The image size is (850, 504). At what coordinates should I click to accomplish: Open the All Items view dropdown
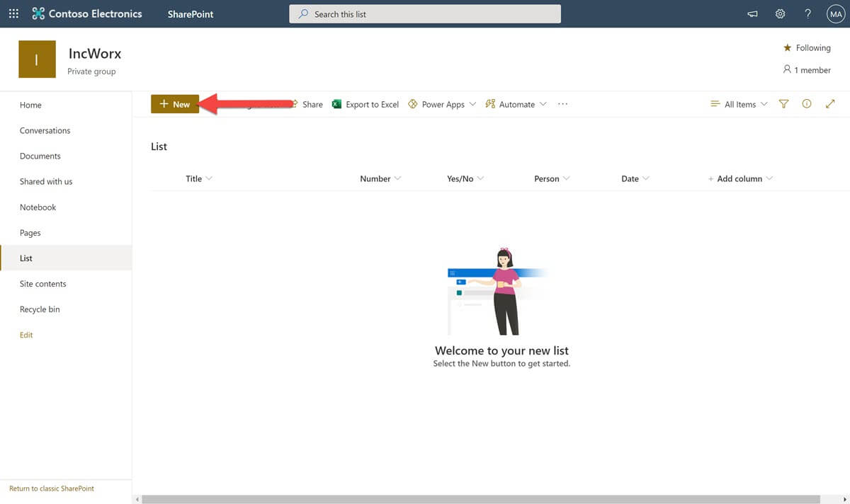tap(739, 103)
